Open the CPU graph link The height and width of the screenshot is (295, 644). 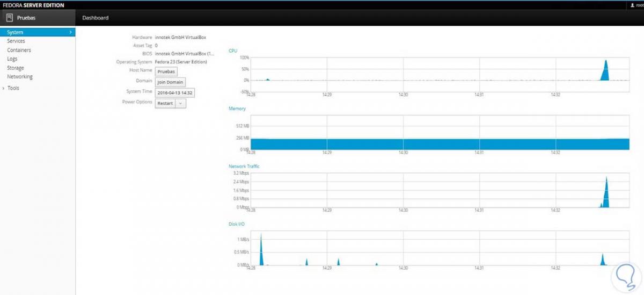click(233, 51)
